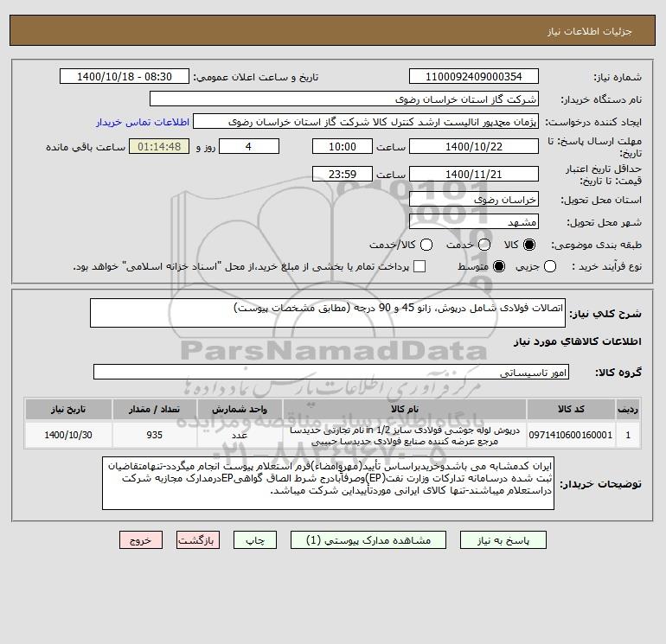The image size is (666, 644).
Task: Click the remaining days field 4
Action: click(x=249, y=146)
